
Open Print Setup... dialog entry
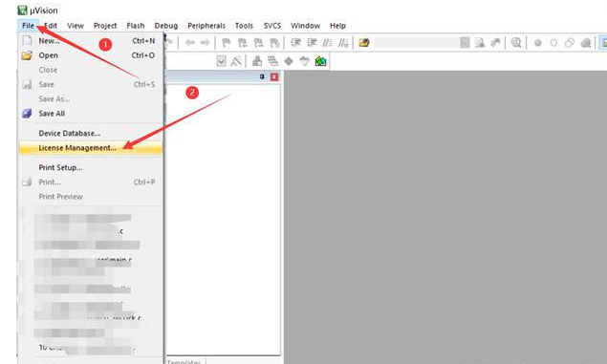point(91,167)
